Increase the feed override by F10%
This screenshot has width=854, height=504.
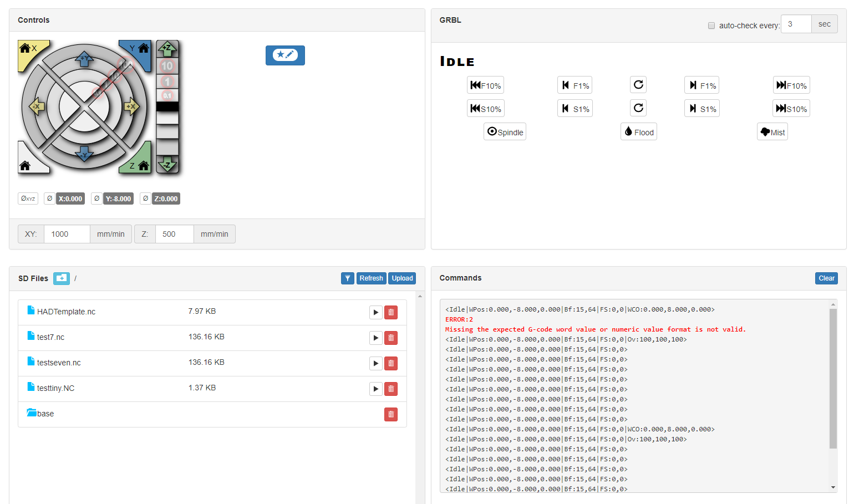791,85
